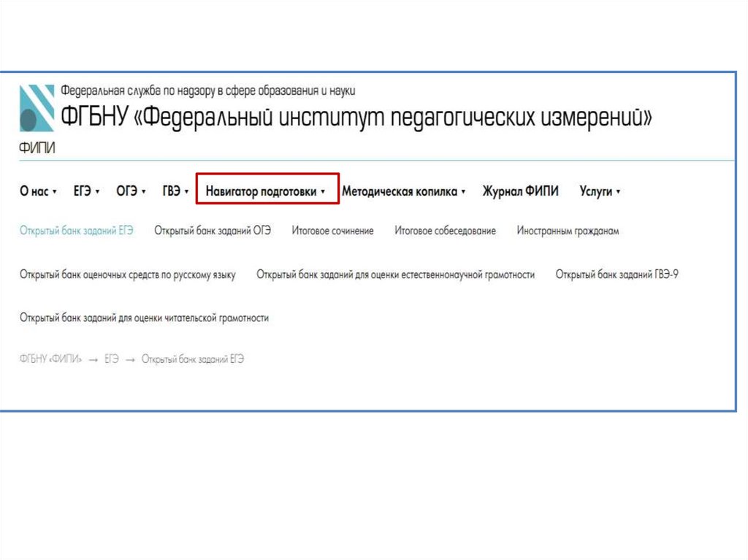The height and width of the screenshot is (560, 748).
Task: Expand dropdown arrow next to 'ОГЭ'
Action: 144,192
